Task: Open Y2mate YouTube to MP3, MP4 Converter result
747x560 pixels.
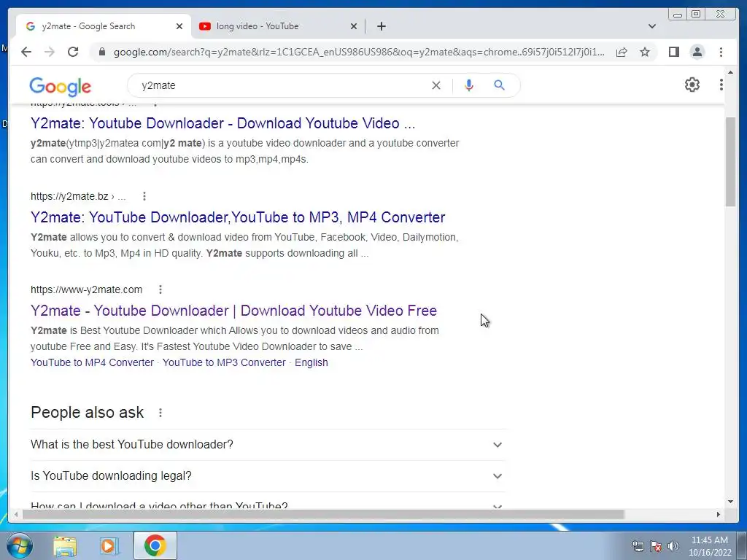Action: pos(238,217)
